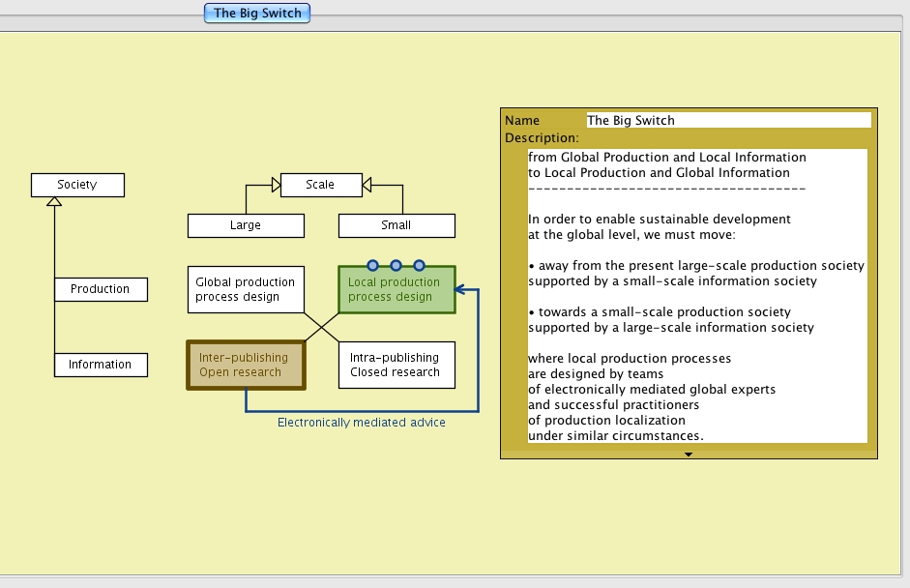Click the triangle arrowhead right of Scale
Screen dimensions: 910x588
point(367,184)
